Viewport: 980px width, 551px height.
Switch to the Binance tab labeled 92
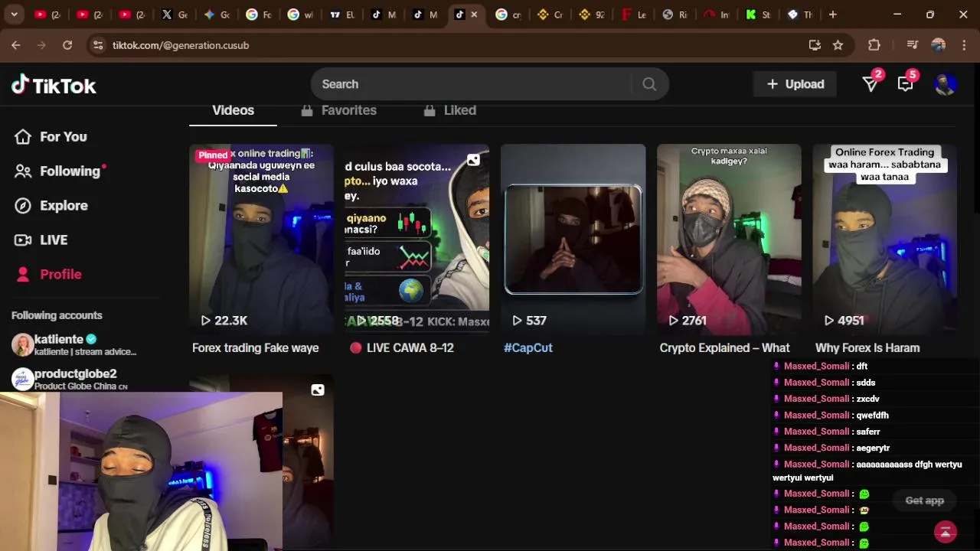(x=591, y=15)
